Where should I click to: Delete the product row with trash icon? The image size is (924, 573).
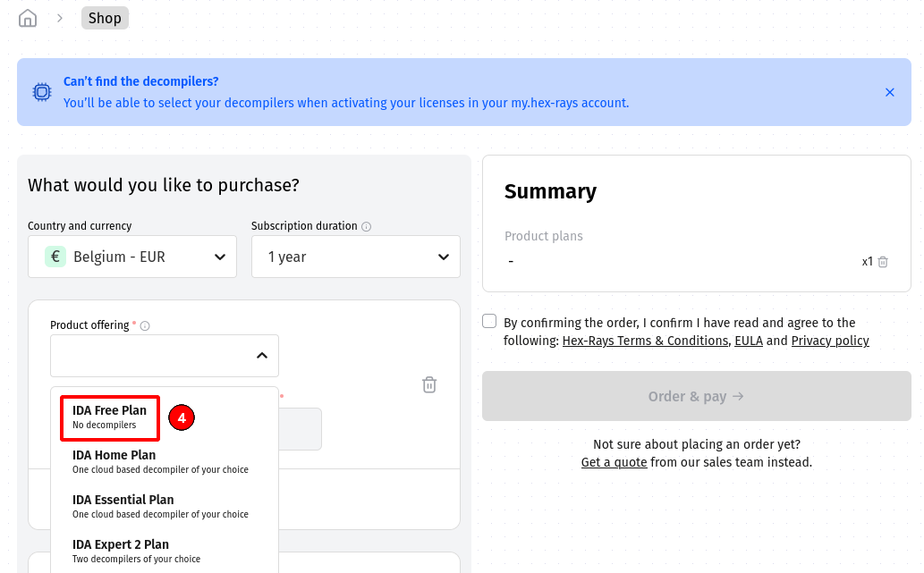pos(429,384)
